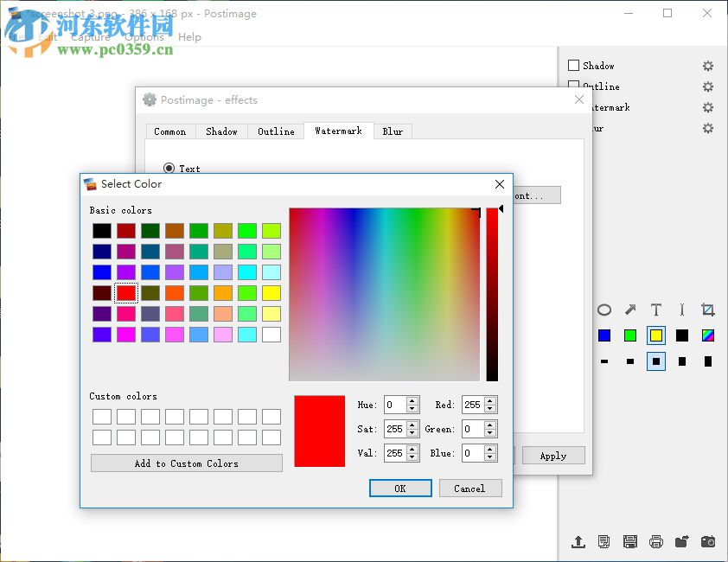Open the Shadow effect settings gear
The height and width of the screenshot is (562, 728).
click(708, 65)
